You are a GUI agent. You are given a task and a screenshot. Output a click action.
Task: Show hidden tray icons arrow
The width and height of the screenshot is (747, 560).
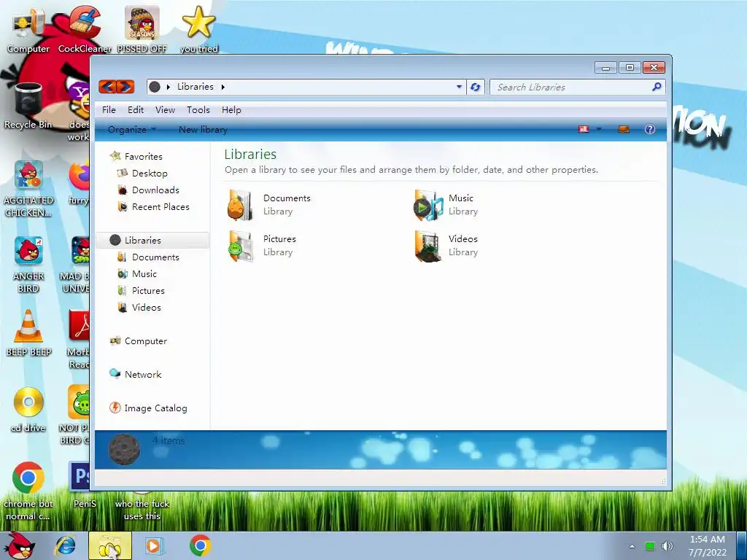632,546
